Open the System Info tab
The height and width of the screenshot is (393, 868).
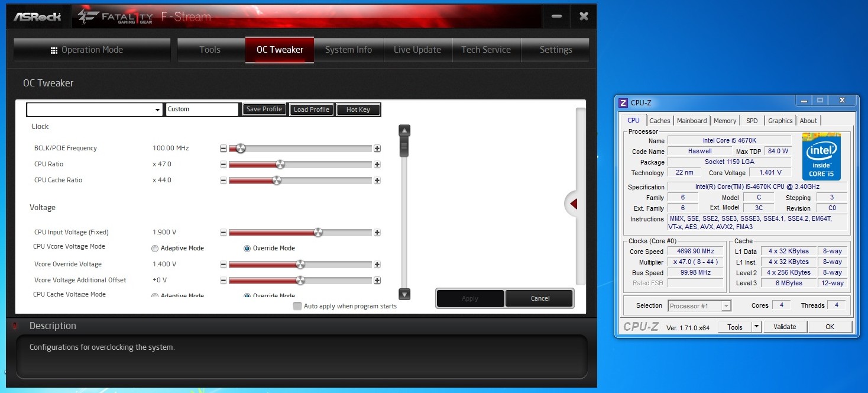(x=349, y=50)
